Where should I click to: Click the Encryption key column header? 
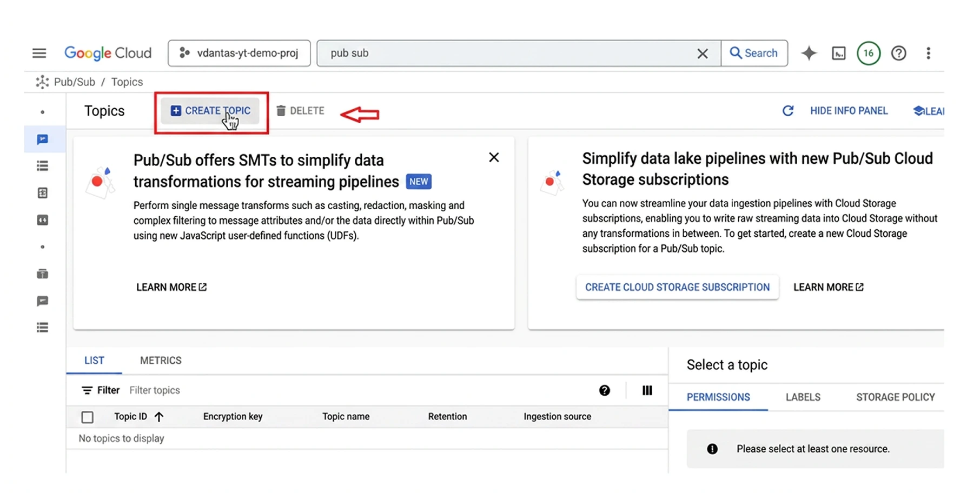[233, 416]
